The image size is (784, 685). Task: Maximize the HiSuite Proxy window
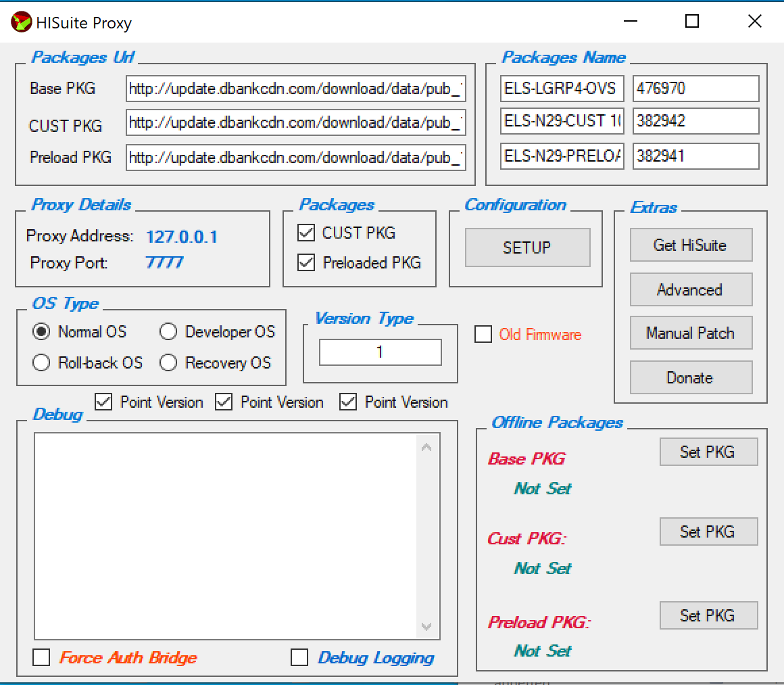pyautogui.click(x=692, y=22)
